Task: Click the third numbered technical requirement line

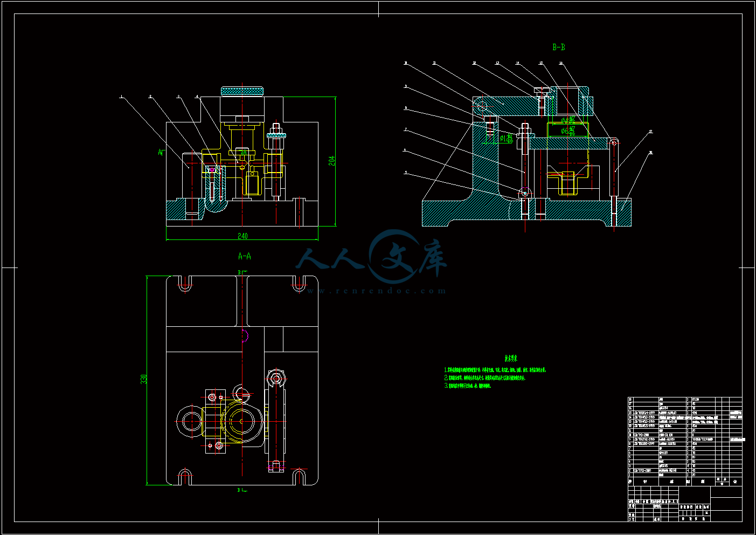Action: pos(467,386)
